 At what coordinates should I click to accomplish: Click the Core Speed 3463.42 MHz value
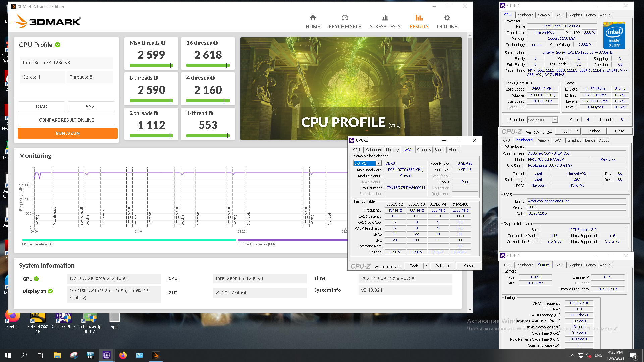point(542,89)
